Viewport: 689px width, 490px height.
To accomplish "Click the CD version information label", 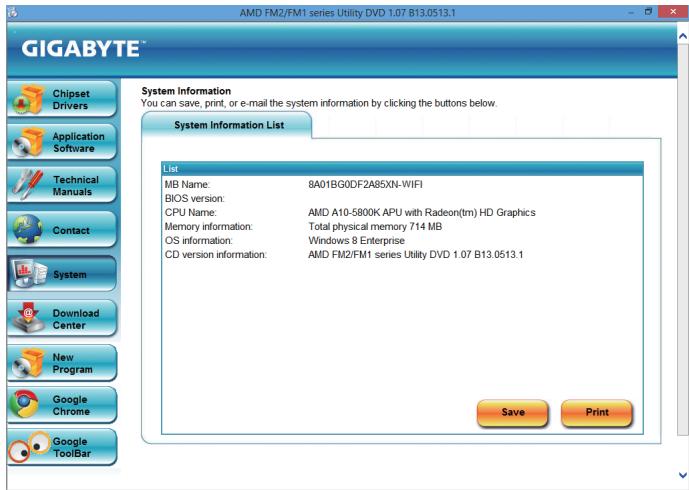I will 215,255.
